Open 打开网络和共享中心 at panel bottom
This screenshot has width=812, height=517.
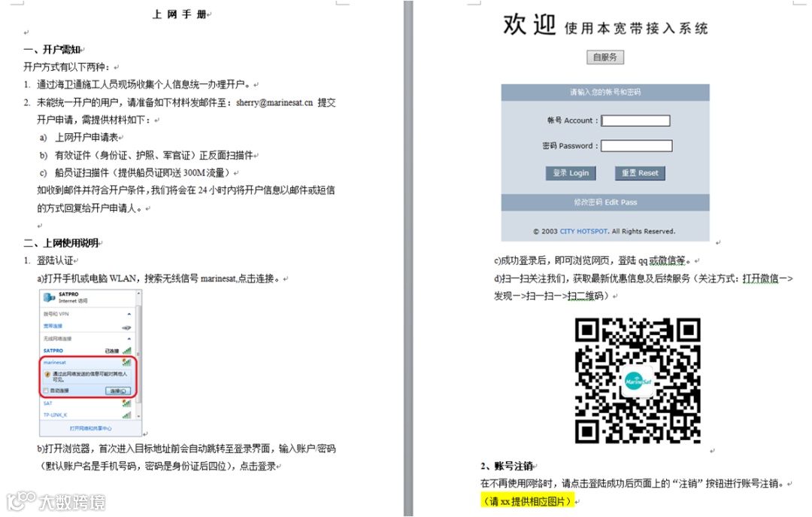92,427
